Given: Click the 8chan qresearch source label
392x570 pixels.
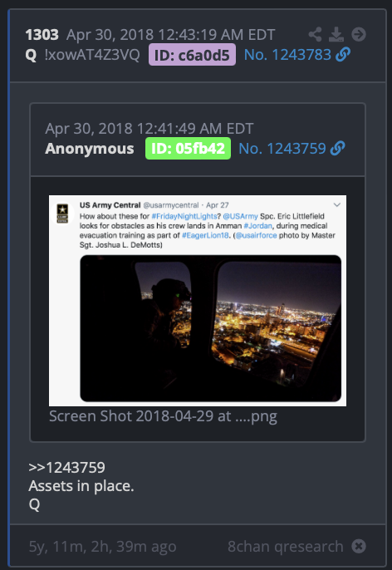Looking at the screenshot, I should point(285,547).
